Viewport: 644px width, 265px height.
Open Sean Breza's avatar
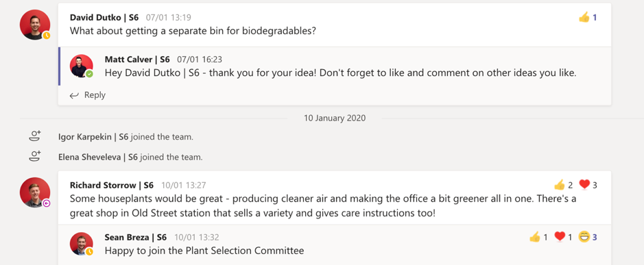point(82,244)
